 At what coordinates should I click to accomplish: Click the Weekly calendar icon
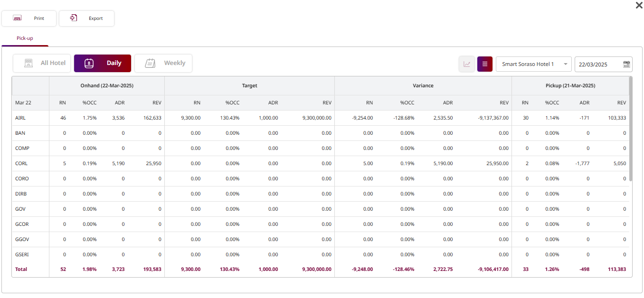click(150, 63)
